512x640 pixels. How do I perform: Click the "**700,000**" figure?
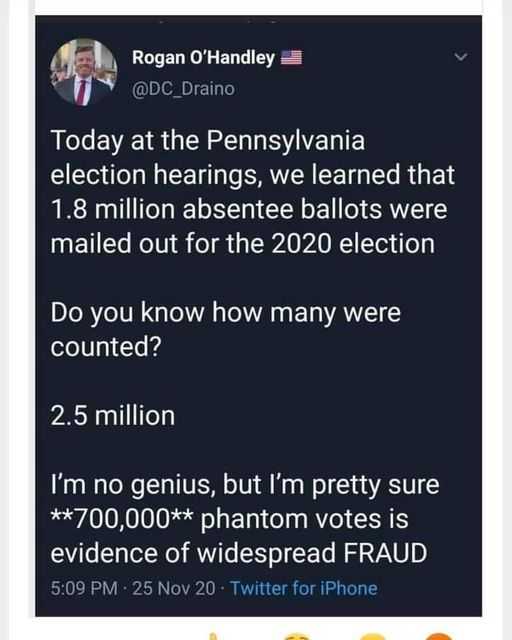click(122, 519)
